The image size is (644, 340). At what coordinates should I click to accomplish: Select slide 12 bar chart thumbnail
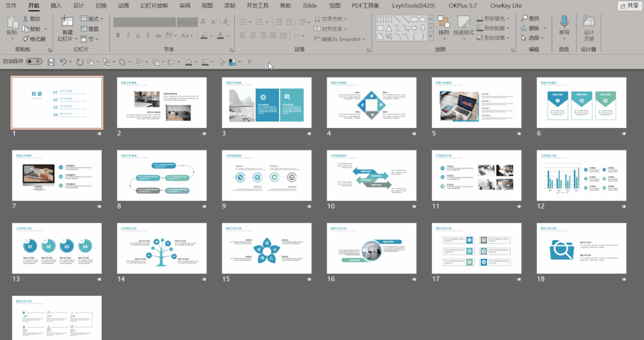[x=581, y=175]
